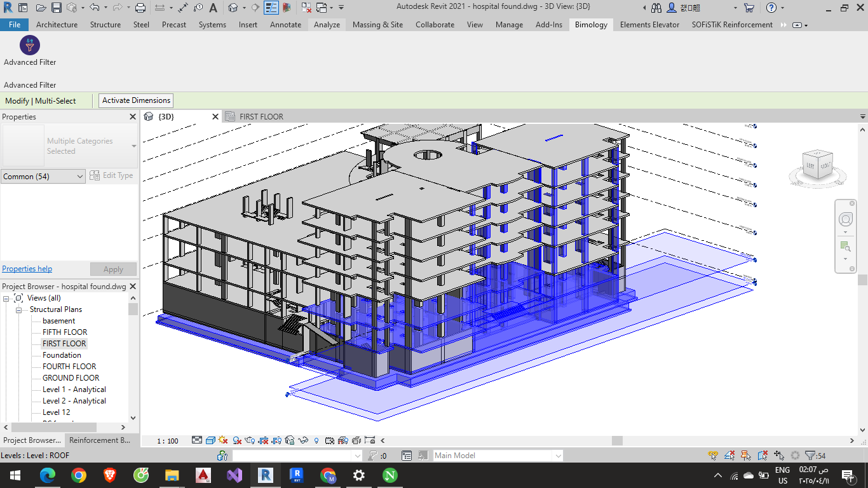
Task: Open the Default 3D View house icon
Action: [233, 8]
